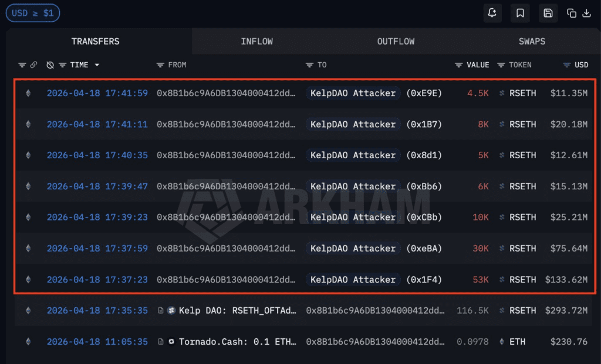Click the Tornado.Cash entity icon
Viewport: 601px width, 364px height.
point(171,342)
